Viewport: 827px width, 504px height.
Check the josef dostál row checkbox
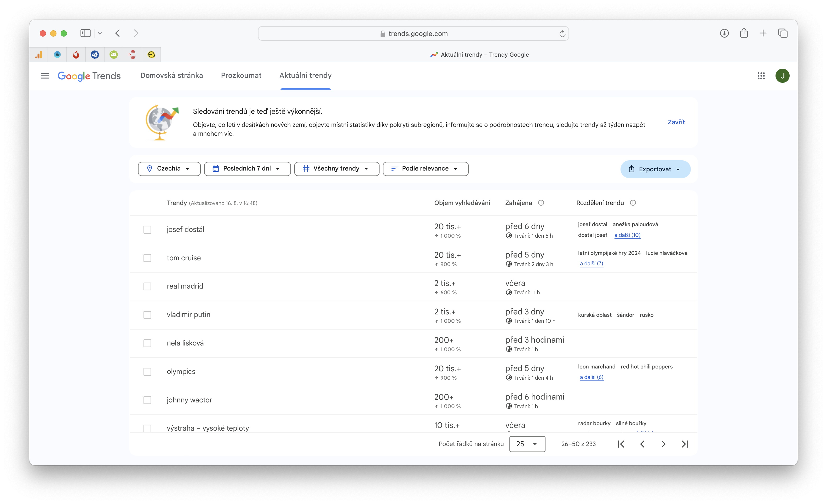147,230
